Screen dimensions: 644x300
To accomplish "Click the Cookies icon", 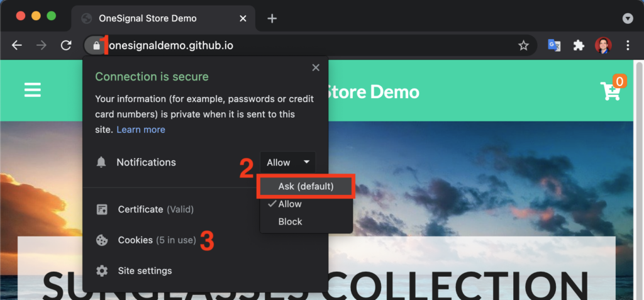I will (101, 240).
